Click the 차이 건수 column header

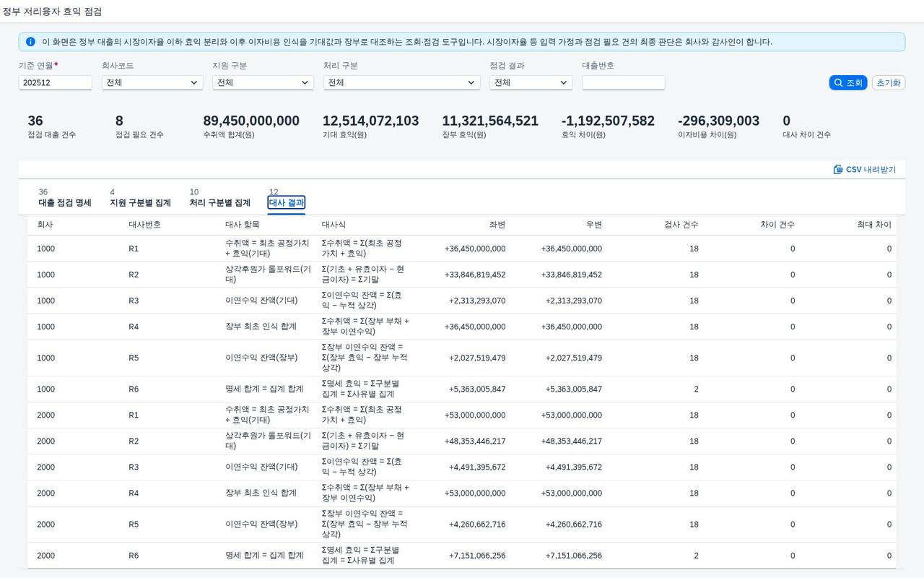pyautogui.click(x=777, y=225)
